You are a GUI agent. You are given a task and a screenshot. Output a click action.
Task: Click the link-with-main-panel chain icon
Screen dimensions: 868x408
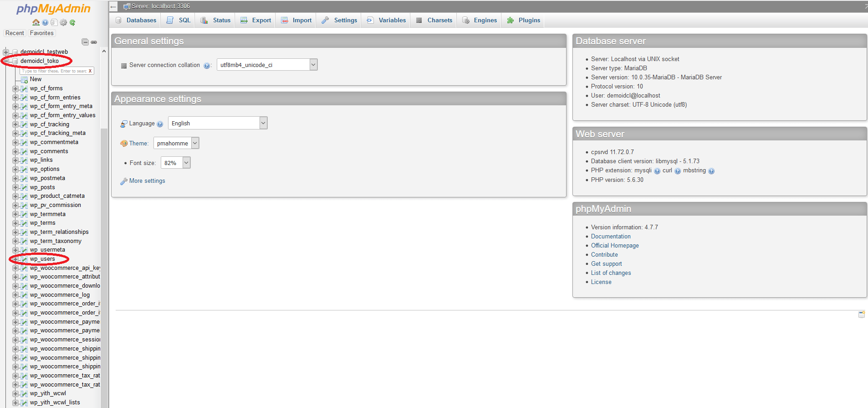[x=94, y=42]
